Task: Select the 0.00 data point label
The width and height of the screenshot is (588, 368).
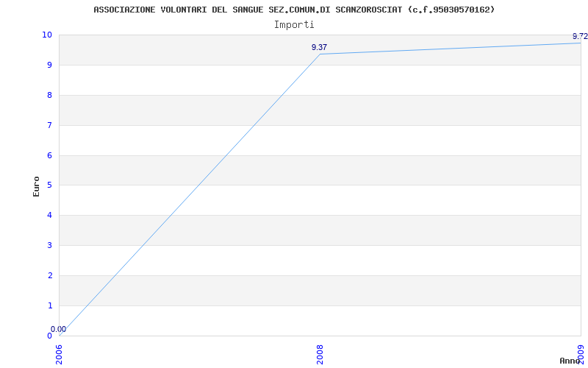Action: [59, 329]
